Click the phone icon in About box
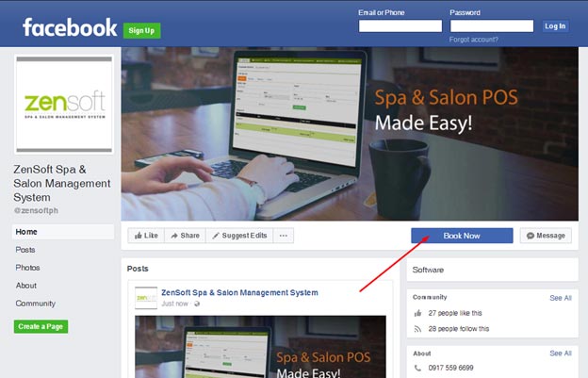 click(x=417, y=368)
